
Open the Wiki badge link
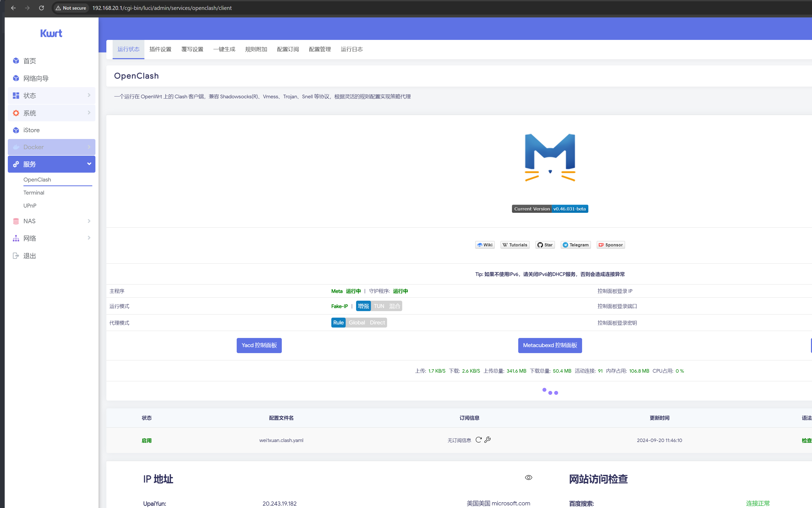coord(485,245)
